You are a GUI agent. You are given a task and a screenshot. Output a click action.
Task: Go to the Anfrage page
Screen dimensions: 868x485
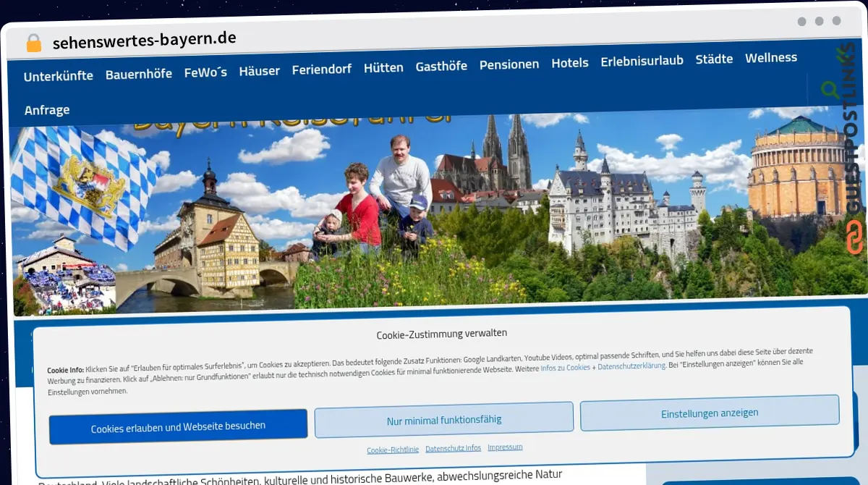46,110
